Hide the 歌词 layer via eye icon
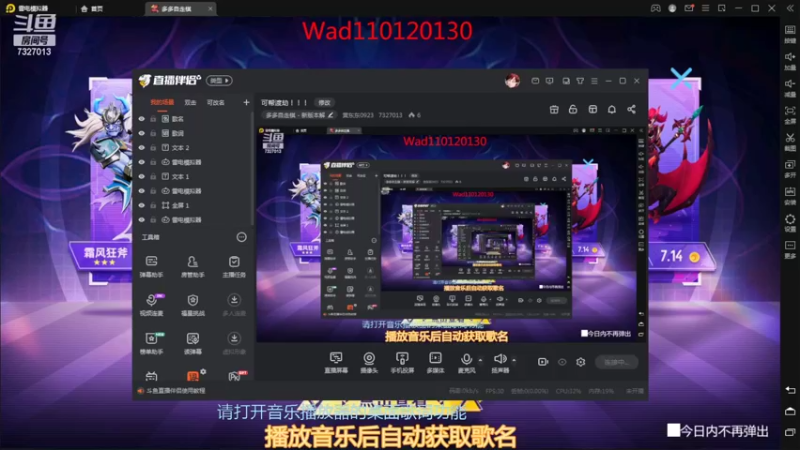The width and height of the screenshot is (800, 450). [x=141, y=133]
